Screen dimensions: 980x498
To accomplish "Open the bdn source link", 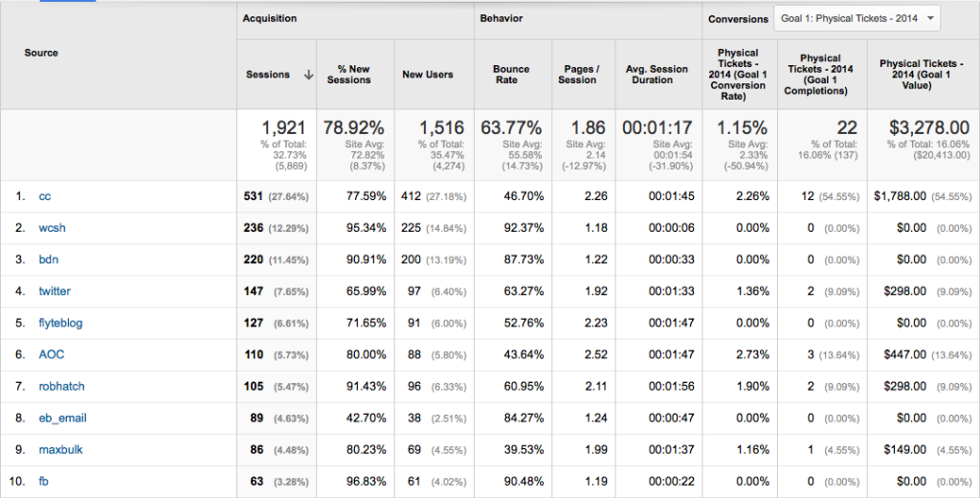I will [x=48, y=260].
